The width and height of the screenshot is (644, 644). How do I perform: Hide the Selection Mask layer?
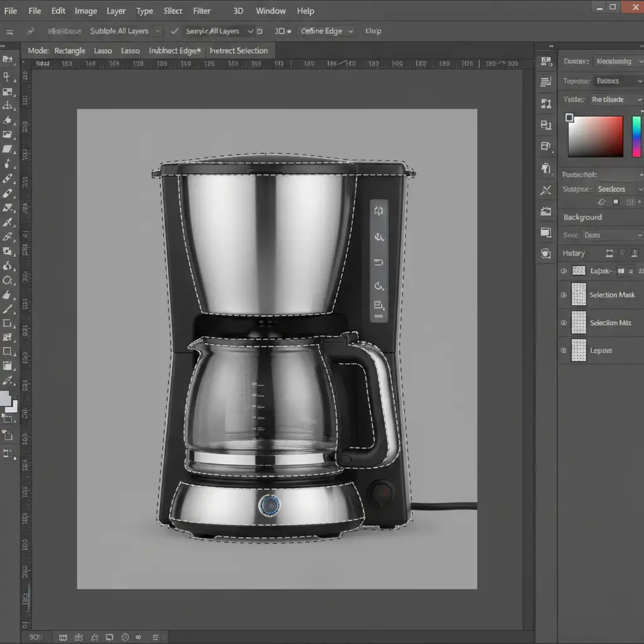pyautogui.click(x=563, y=295)
